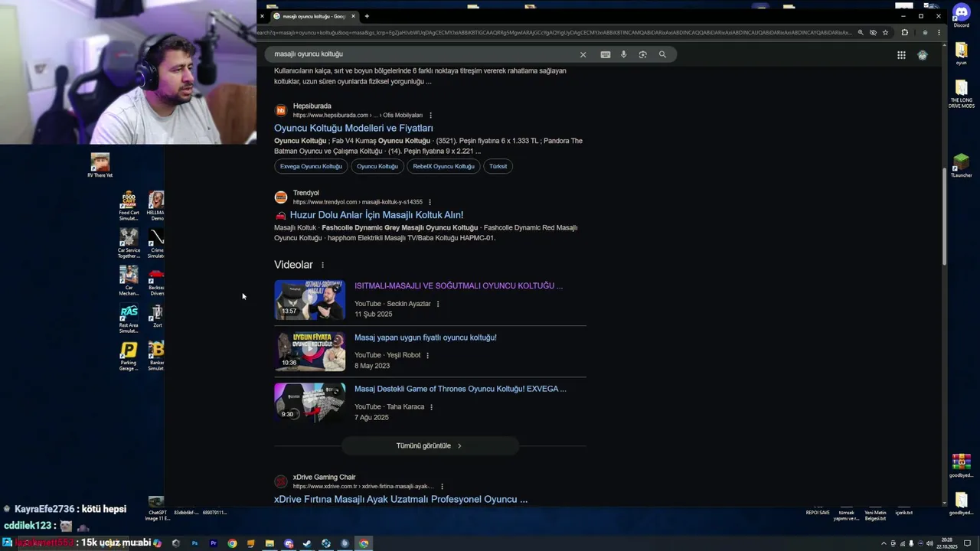Open the oyun folder on the desktop
The image size is (980, 551).
[961, 54]
